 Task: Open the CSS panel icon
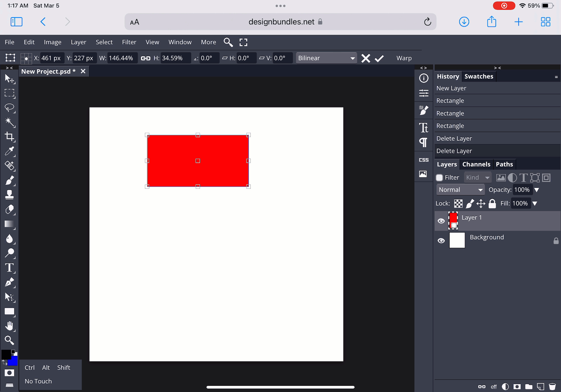(423, 160)
